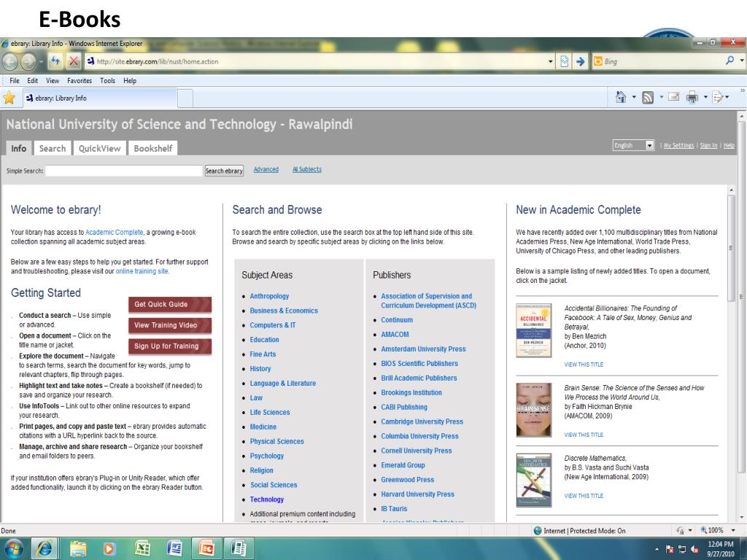Open the Computers & IT subject link
The height and width of the screenshot is (560, 747).
pyautogui.click(x=273, y=325)
